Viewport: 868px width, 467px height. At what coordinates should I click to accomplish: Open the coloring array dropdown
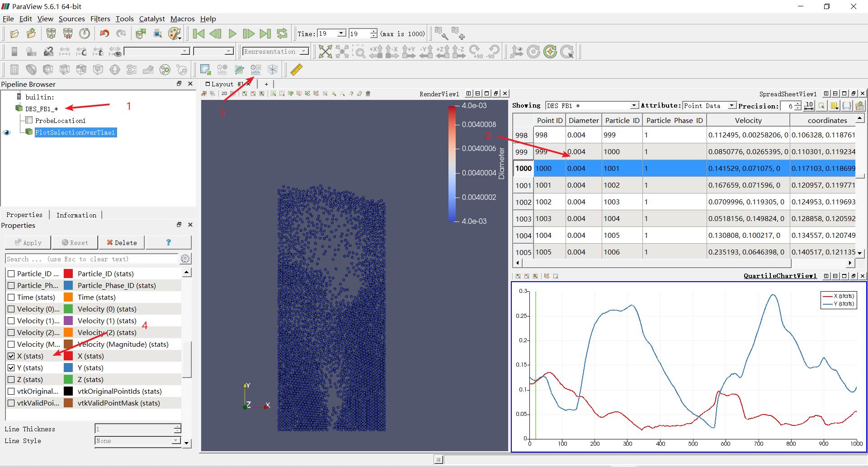185,52
